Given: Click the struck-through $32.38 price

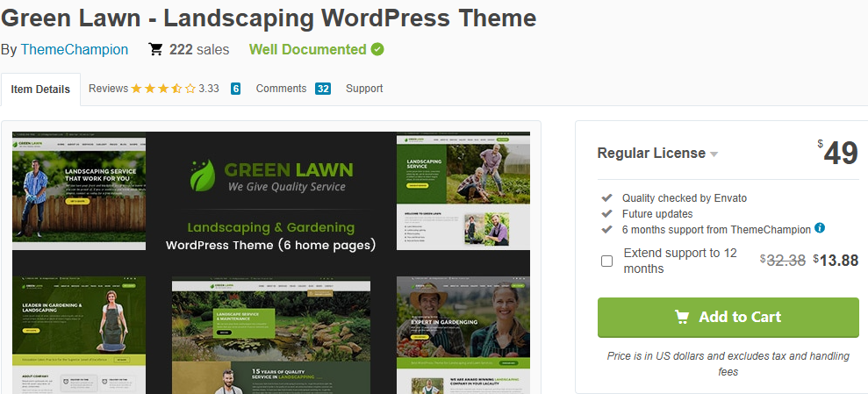Looking at the screenshot, I should tap(783, 260).
